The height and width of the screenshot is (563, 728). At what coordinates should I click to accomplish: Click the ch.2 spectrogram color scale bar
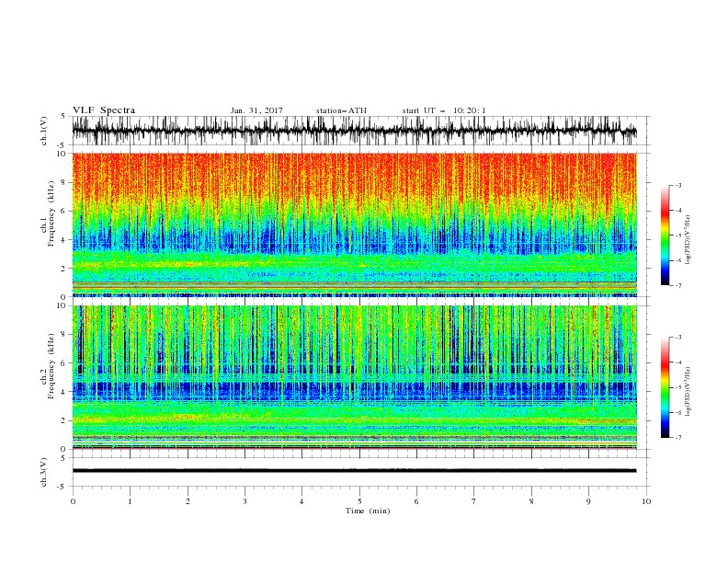pyautogui.click(x=665, y=387)
